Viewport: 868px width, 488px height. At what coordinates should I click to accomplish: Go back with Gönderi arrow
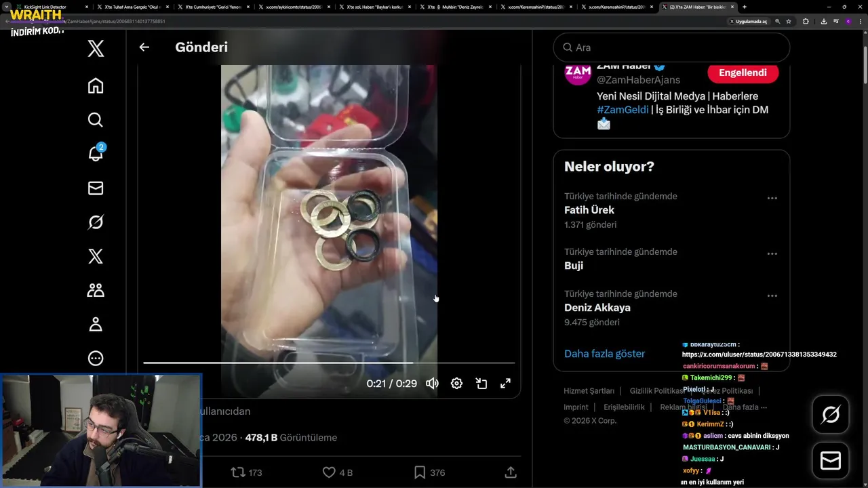coord(144,47)
